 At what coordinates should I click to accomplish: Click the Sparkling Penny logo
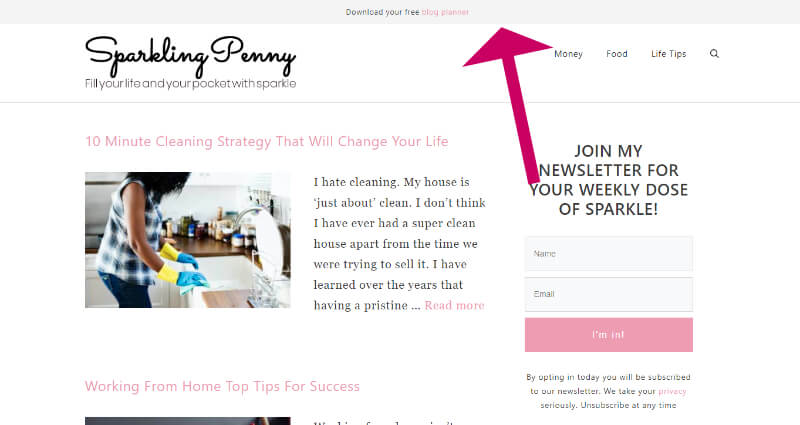(x=190, y=56)
